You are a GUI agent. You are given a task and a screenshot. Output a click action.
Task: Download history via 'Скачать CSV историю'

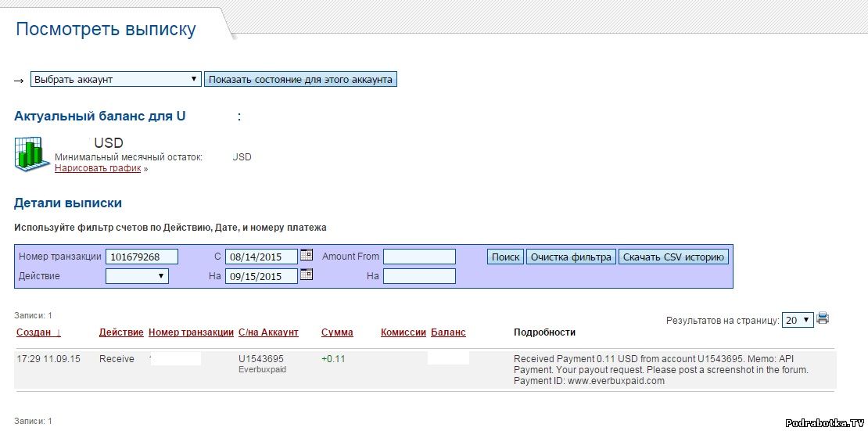click(673, 257)
